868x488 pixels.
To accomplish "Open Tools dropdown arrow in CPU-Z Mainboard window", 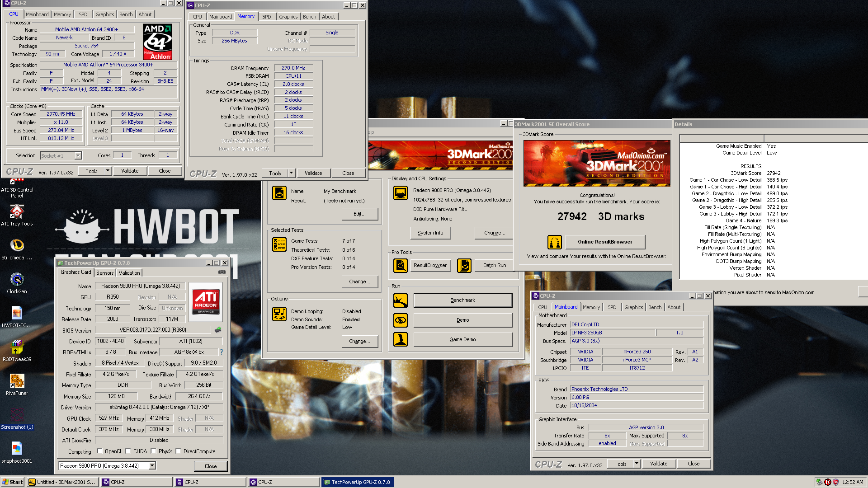I will click(x=637, y=464).
